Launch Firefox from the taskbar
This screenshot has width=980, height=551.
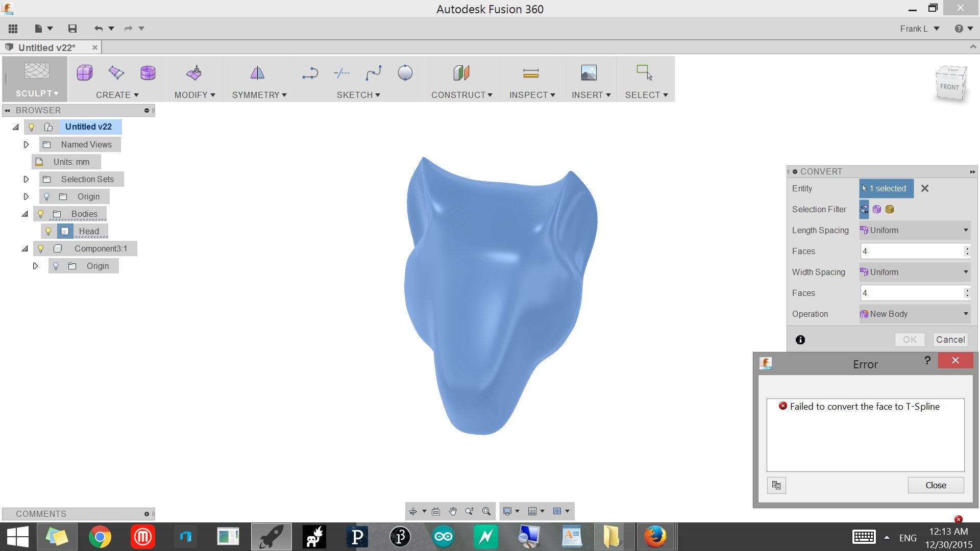(656, 536)
